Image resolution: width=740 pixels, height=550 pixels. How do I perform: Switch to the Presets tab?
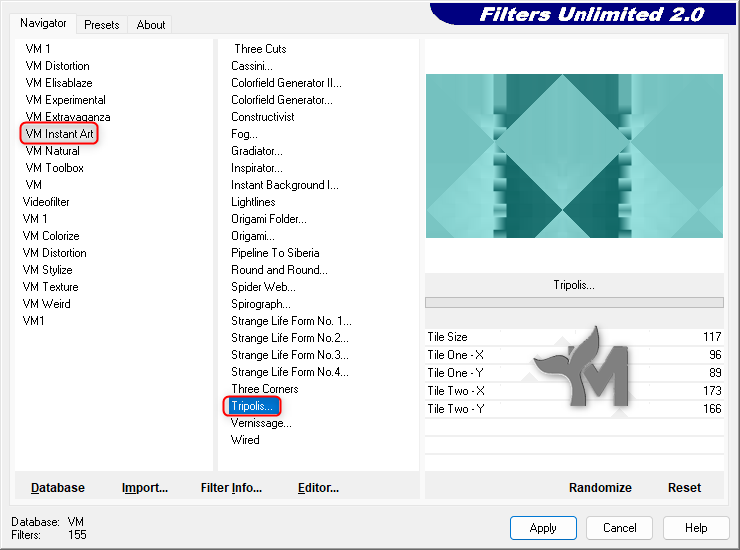pos(101,25)
